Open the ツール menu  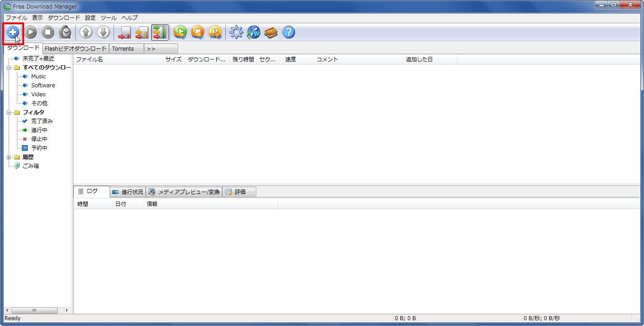coord(109,18)
